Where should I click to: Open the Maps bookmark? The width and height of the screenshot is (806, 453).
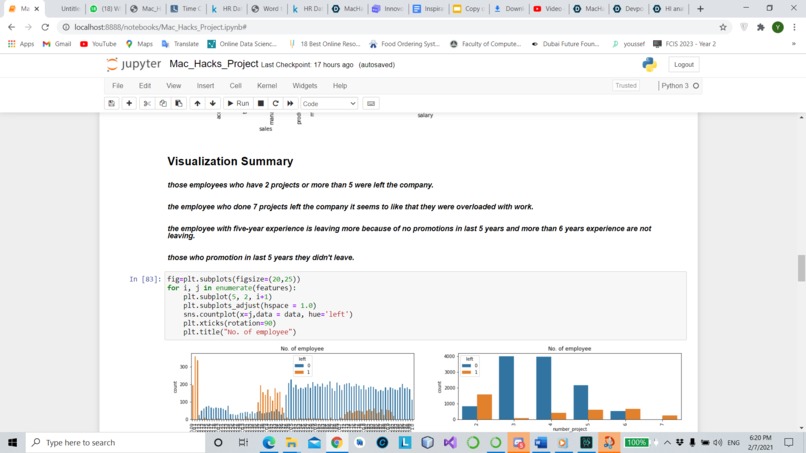pos(139,44)
